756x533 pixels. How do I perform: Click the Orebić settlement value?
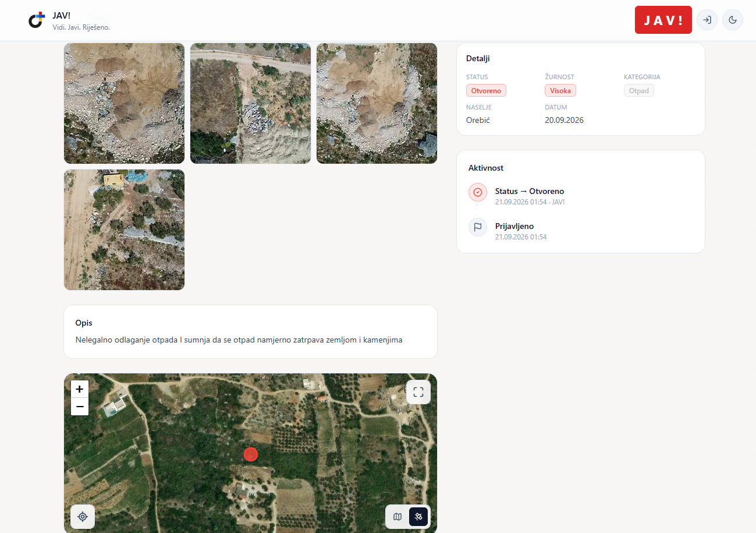point(478,120)
